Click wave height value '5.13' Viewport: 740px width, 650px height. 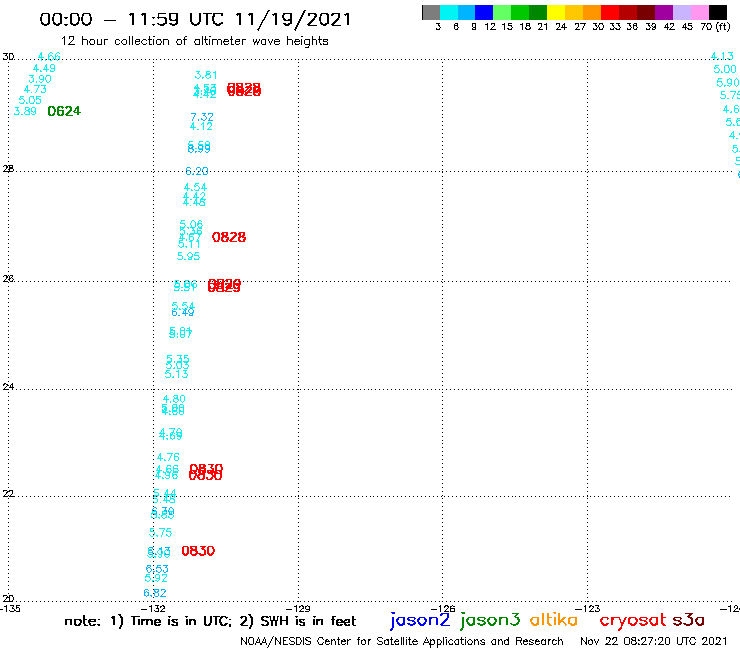(x=177, y=374)
